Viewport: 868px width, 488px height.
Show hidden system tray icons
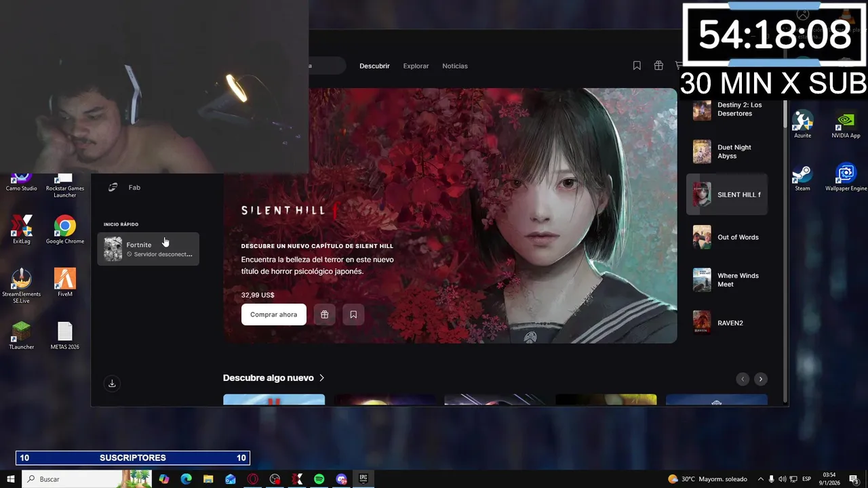pos(760,479)
